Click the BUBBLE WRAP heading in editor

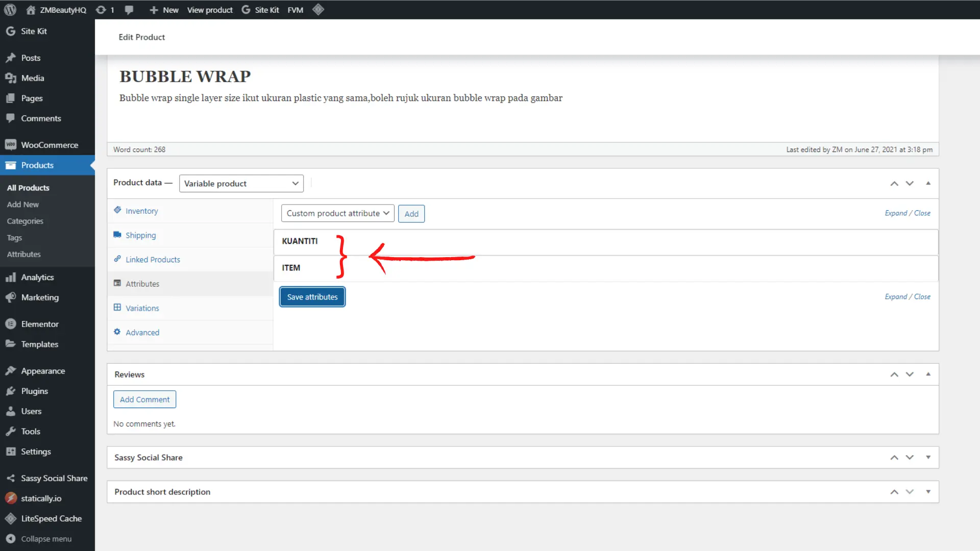[185, 77]
